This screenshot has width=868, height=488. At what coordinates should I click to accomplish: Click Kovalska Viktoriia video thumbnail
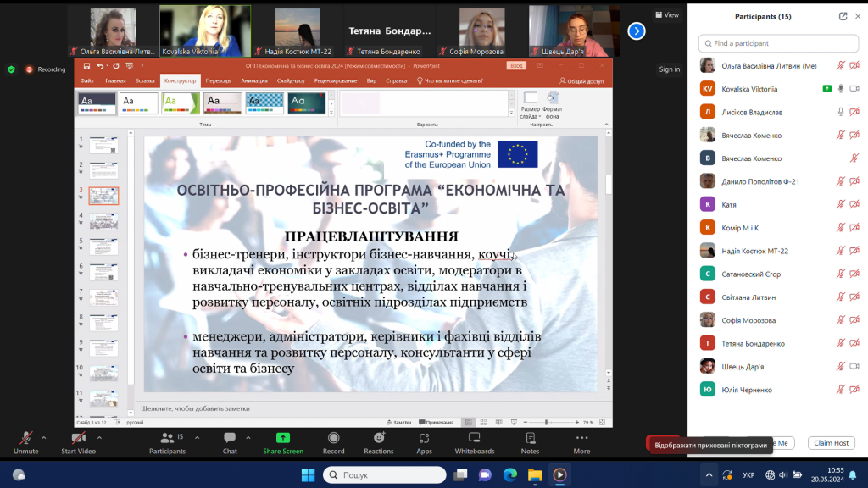(205, 31)
